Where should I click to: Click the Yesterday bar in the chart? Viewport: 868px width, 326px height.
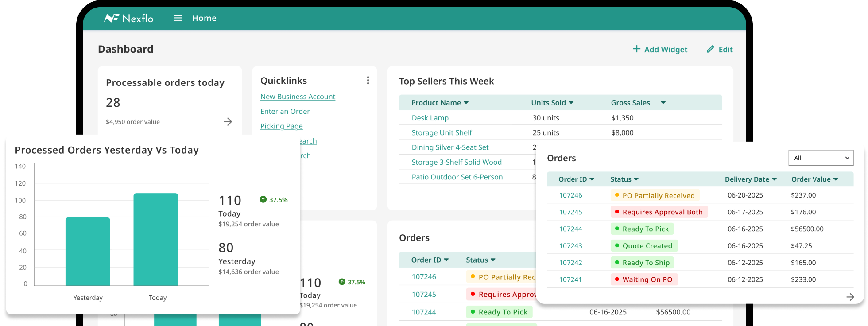point(88,252)
